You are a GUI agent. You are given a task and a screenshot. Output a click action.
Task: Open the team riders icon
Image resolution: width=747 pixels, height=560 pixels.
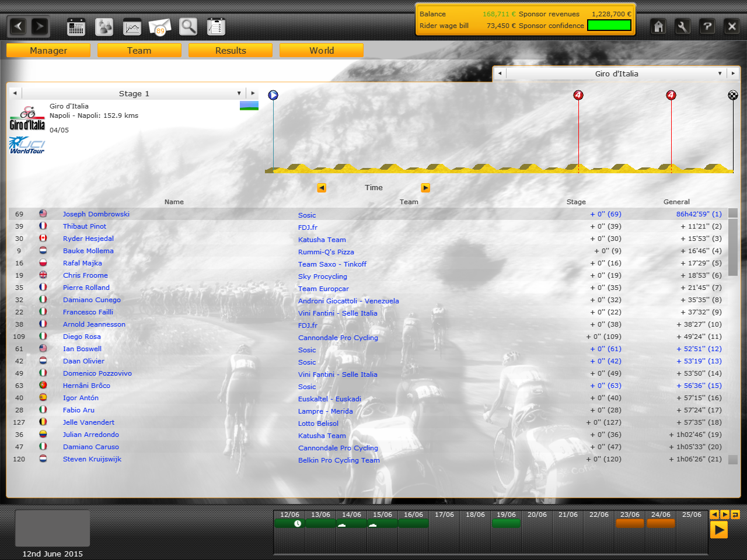(x=104, y=27)
